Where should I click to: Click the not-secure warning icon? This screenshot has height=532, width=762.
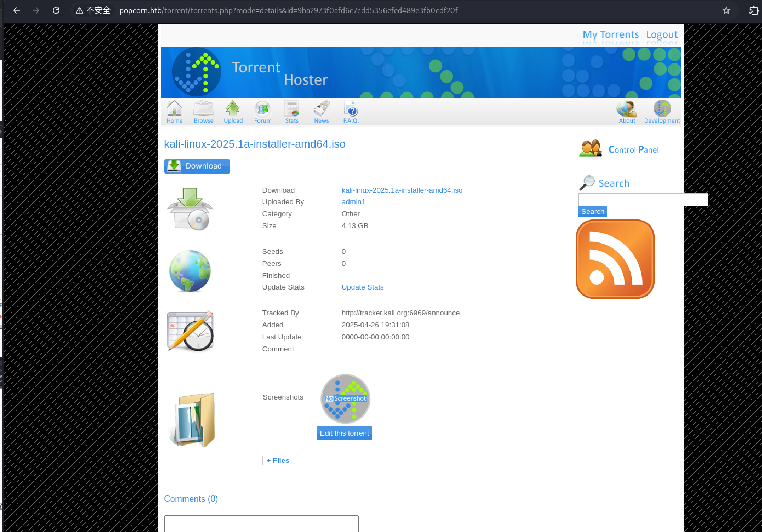(79, 10)
